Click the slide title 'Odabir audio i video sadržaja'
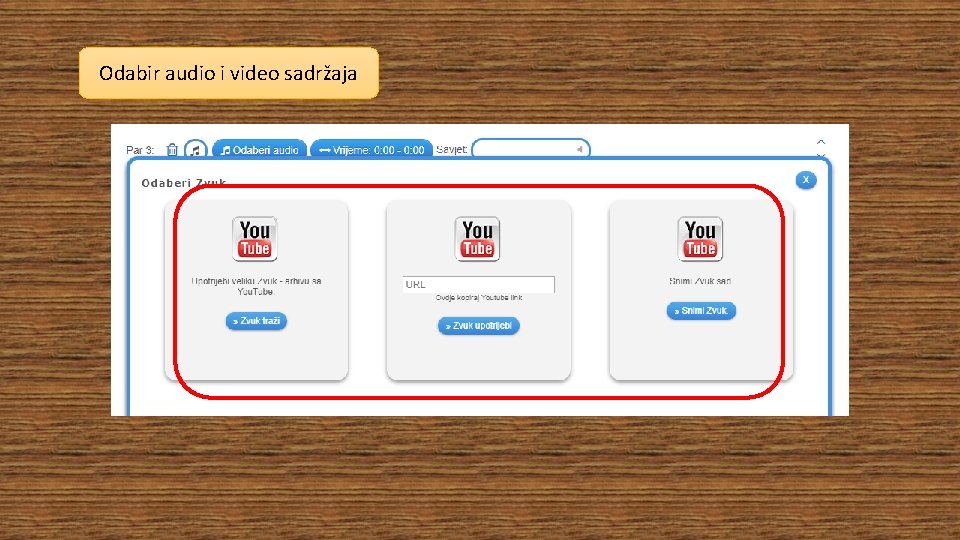 point(228,73)
